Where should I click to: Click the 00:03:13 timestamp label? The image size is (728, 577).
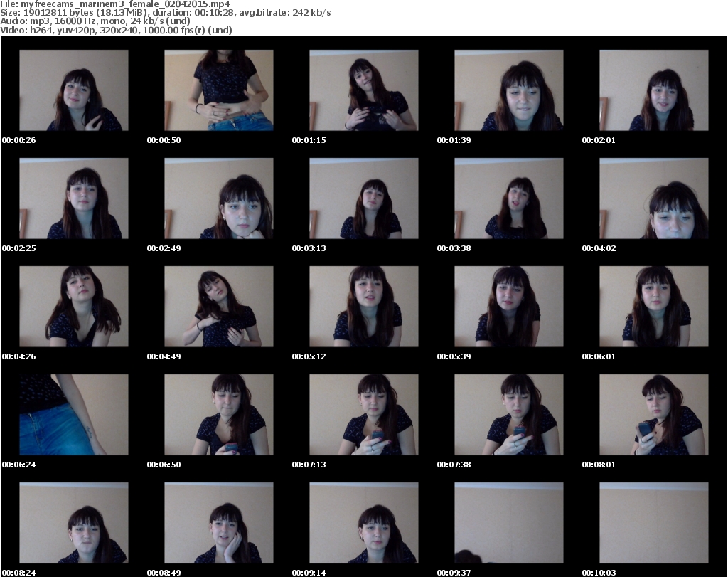point(309,248)
